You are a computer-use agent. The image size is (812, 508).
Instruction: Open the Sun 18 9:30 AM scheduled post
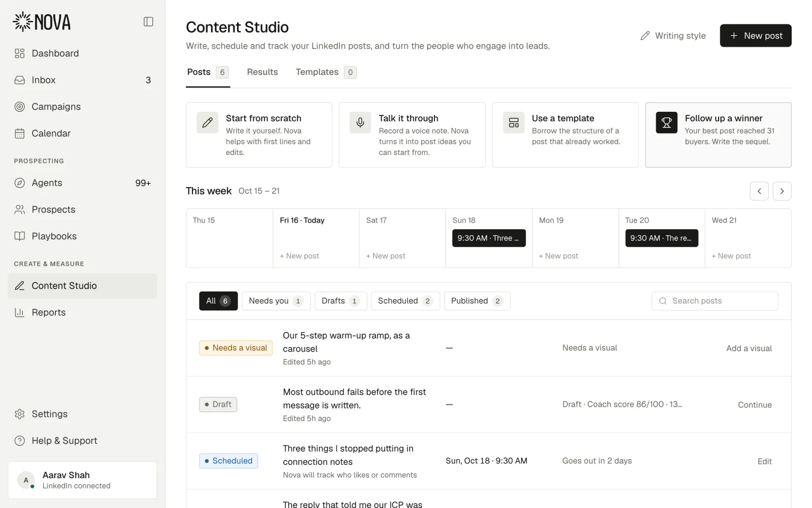click(x=489, y=238)
